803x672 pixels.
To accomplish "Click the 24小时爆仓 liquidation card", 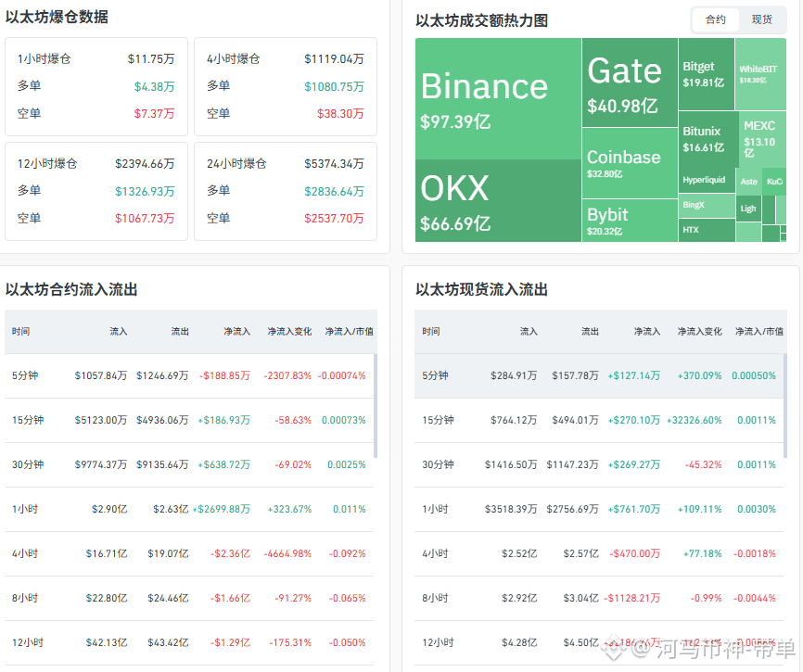I will [x=286, y=192].
